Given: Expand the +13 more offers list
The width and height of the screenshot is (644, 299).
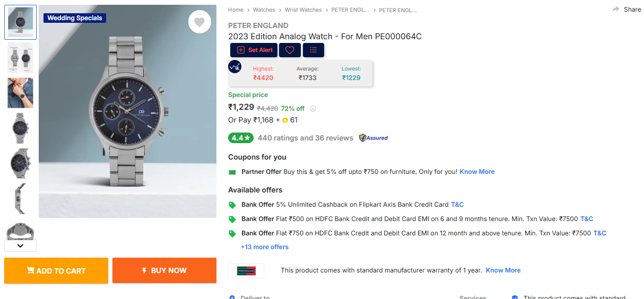Looking at the screenshot, I should tap(265, 247).
